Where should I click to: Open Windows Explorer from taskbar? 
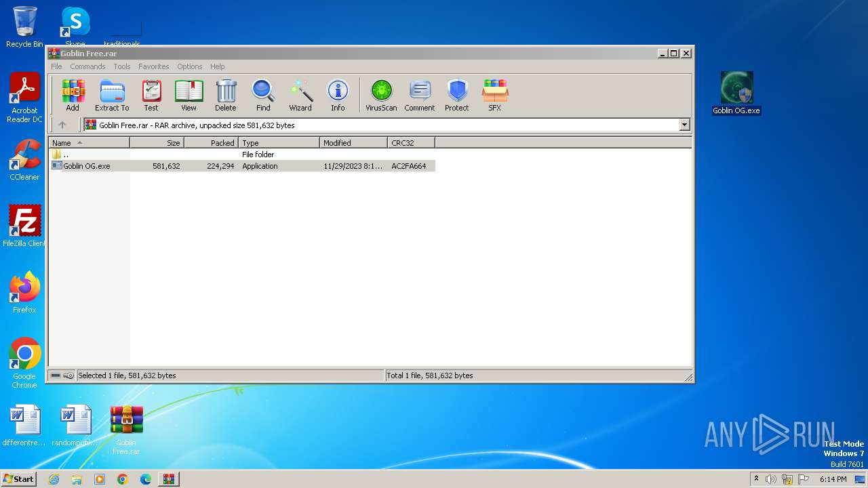(77, 479)
